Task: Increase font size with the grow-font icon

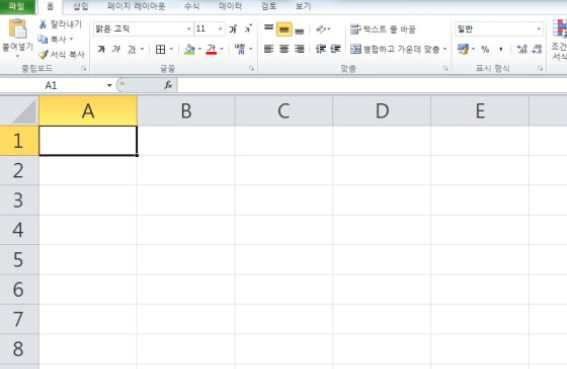Action: 233,29
